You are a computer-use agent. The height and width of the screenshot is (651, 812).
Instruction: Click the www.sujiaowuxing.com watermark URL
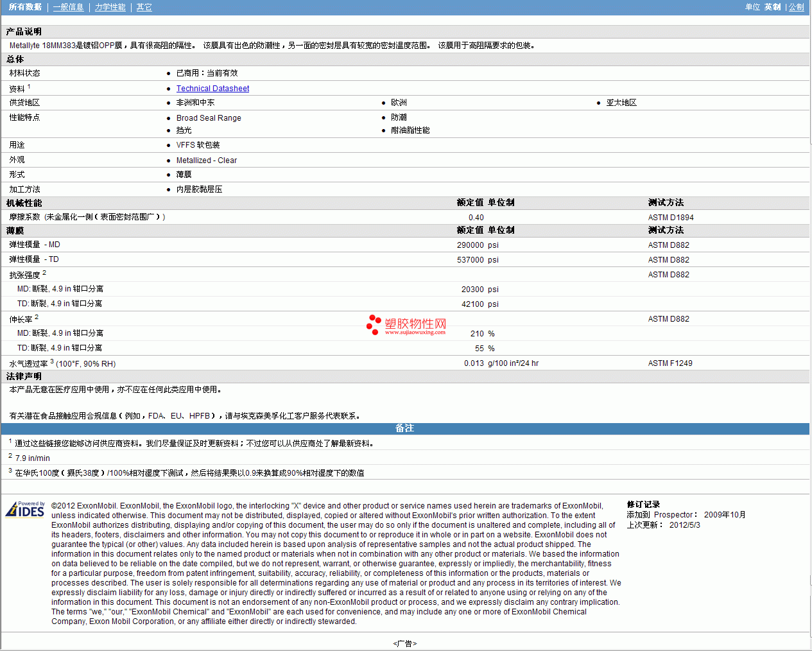[415, 333]
